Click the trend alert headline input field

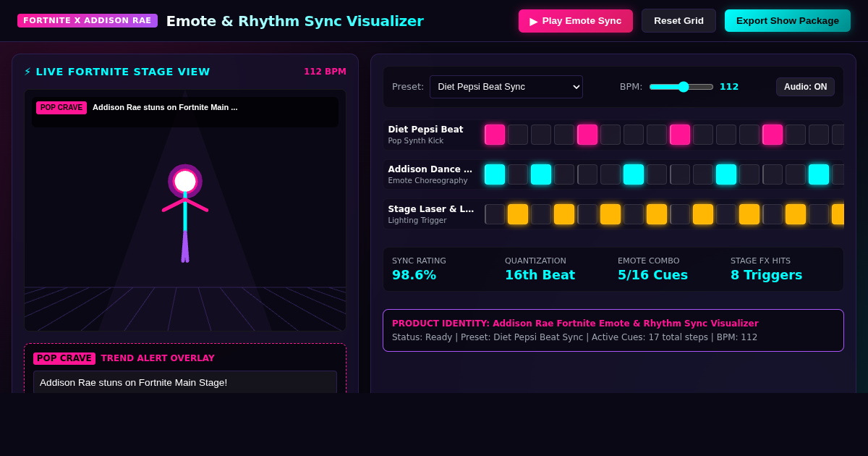point(185,382)
